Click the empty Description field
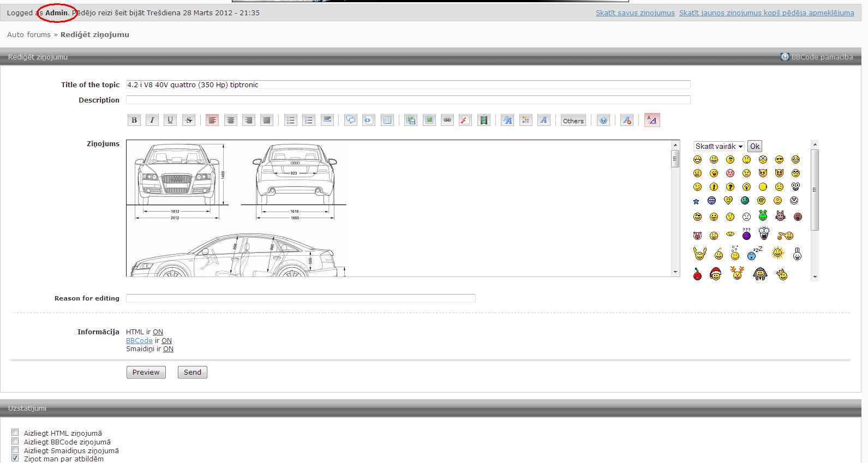The image size is (868, 463). (x=408, y=100)
